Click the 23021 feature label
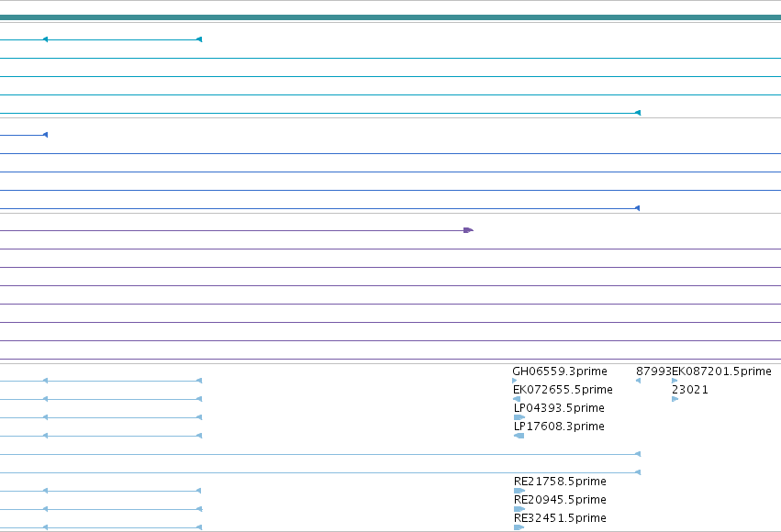This screenshot has height=532, width=781. click(690, 390)
